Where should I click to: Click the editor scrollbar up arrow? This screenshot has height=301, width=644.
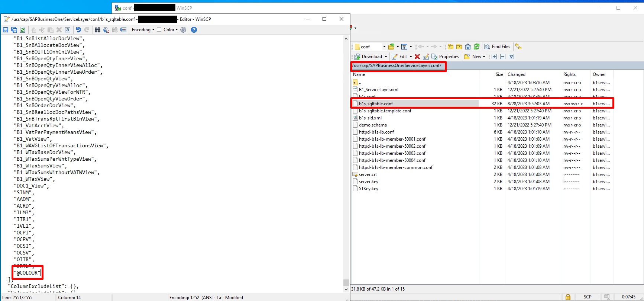pos(346,38)
